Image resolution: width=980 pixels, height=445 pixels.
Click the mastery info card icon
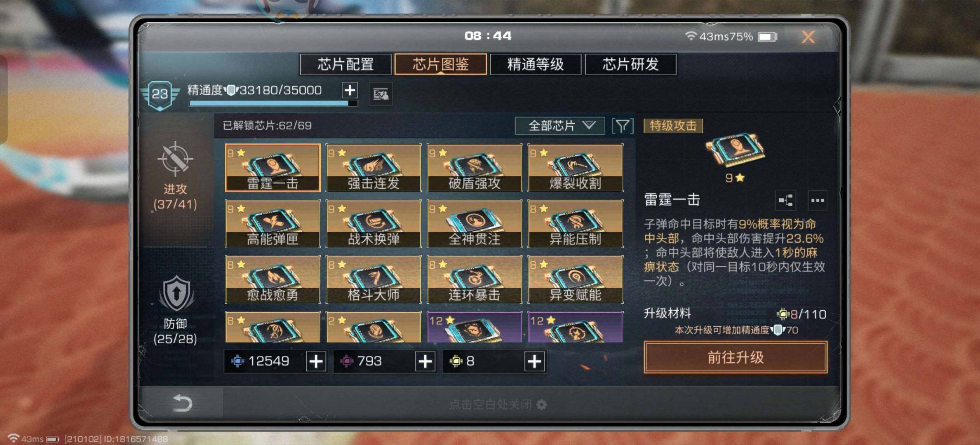click(x=380, y=94)
